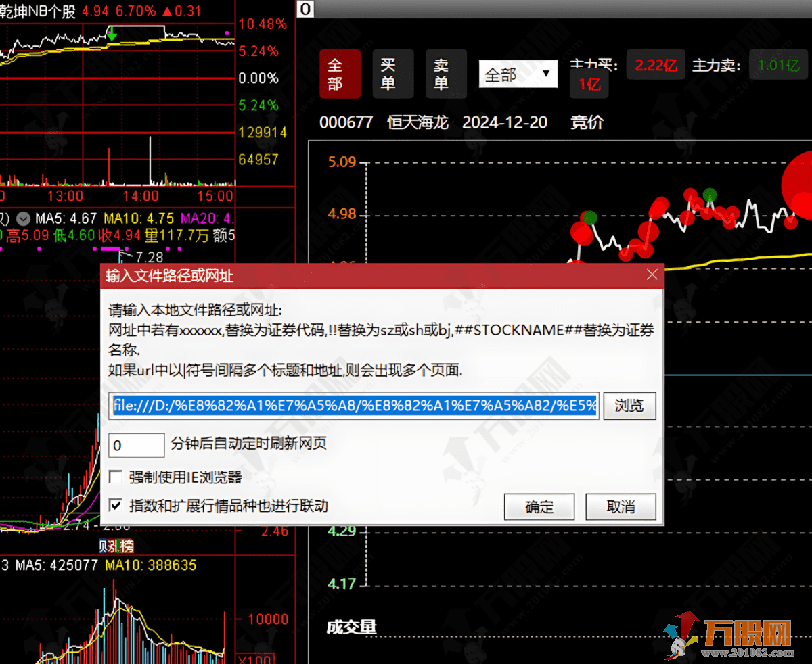Open the 全部 filter dropdown
The width and height of the screenshot is (812, 664).
point(518,74)
